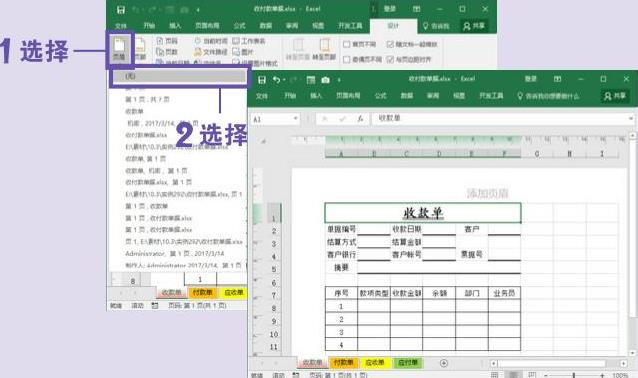Click 转至页脚 (Go to Footer) icon
This screenshot has width=638, height=378.
(x=324, y=49)
